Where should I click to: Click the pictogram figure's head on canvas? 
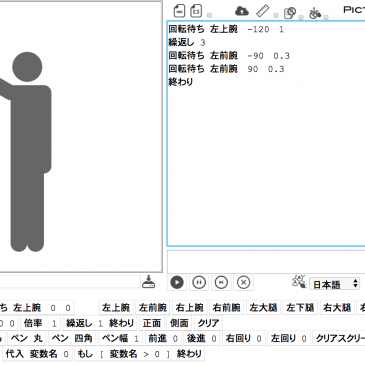[x=27, y=67]
